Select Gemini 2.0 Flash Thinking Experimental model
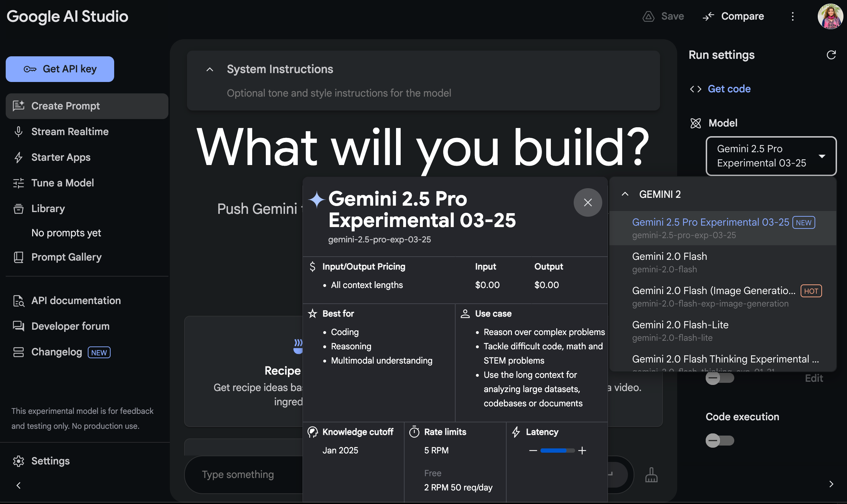This screenshot has width=847, height=504. point(723,360)
